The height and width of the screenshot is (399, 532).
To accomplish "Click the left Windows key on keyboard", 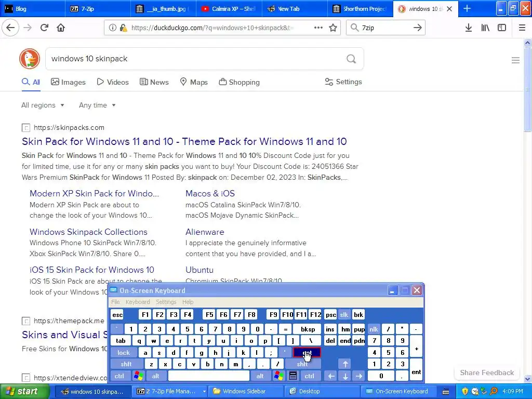I will click(x=138, y=376).
